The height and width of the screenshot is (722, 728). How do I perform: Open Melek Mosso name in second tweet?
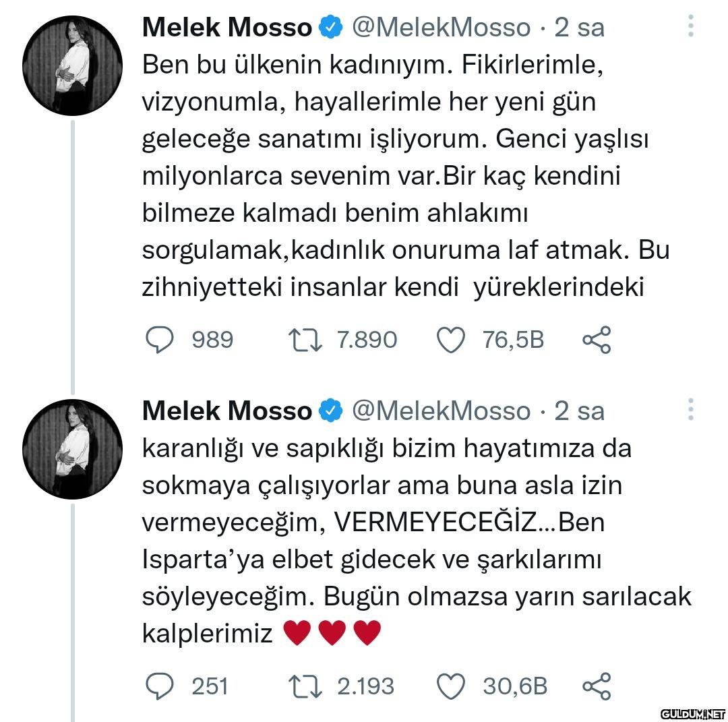click(227, 411)
